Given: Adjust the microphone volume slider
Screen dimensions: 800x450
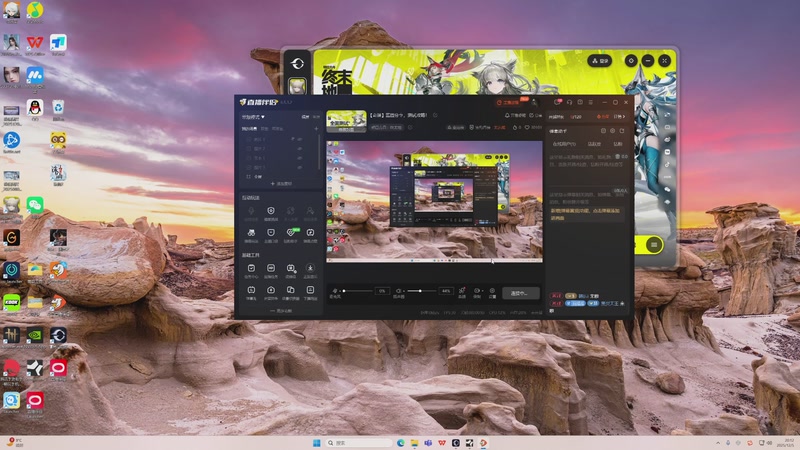Looking at the screenshot, I should coord(358,291).
